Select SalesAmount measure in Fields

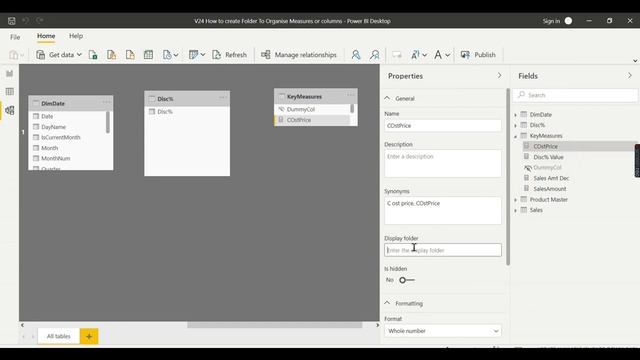pos(549,189)
